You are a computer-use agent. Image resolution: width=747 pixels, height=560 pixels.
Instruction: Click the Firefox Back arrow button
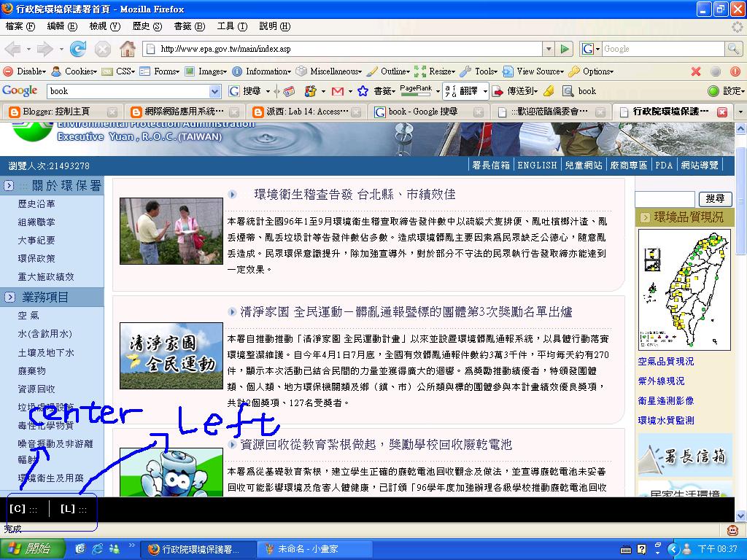(12, 49)
